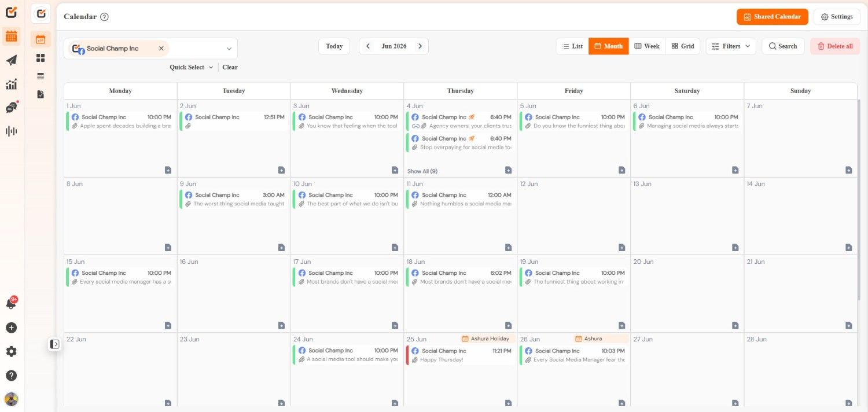868x412 pixels.
Task: Open Settings button at top right
Action: 837,17
